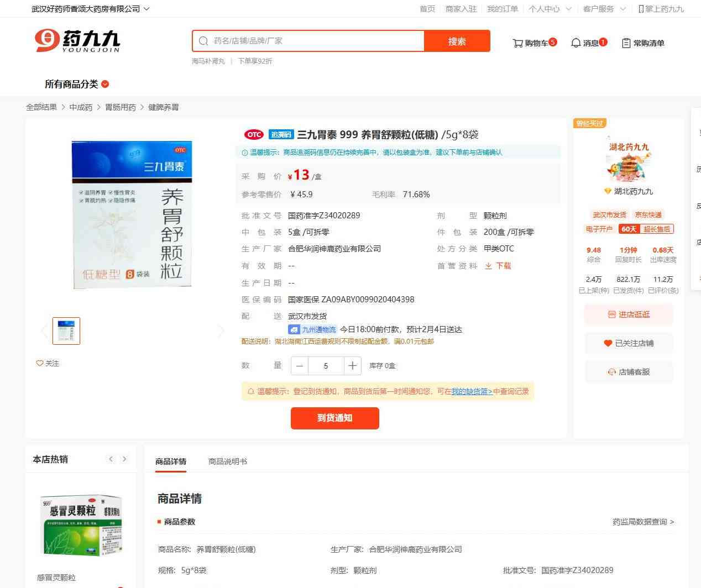Click the 店铺客服 customer service icon
Image resolution: width=701 pixels, height=588 pixels.
click(x=611, y=372)
